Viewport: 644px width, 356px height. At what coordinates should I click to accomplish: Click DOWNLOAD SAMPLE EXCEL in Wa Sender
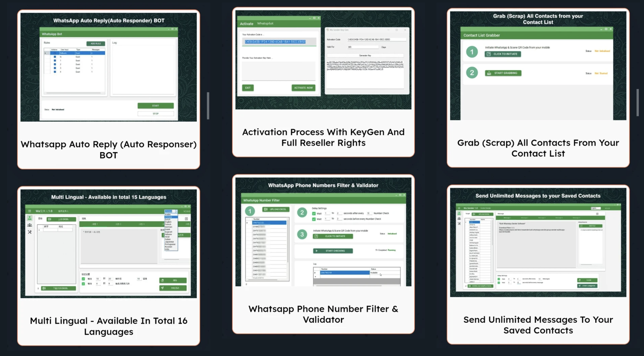(x=481, y=286)
